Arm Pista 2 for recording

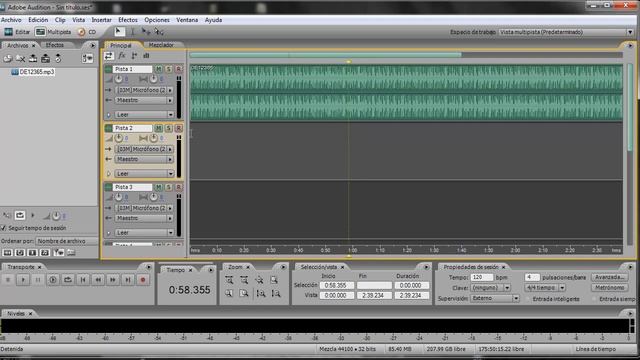pos(178,128)
